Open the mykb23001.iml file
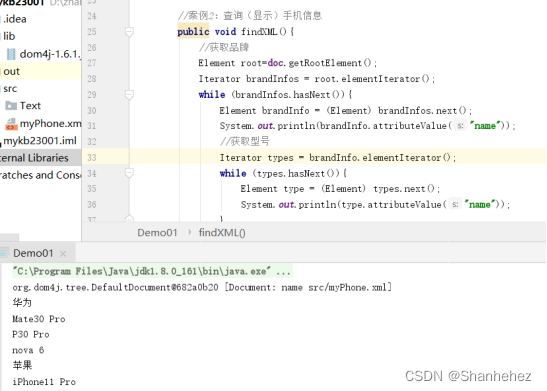The width and height of the screenshot is (547, 391). (40, 141)
